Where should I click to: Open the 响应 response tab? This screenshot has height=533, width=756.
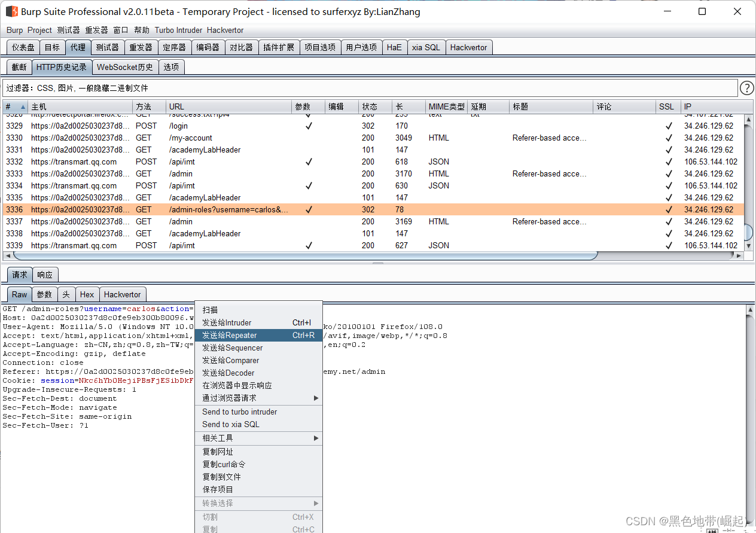tap(45, 275)
